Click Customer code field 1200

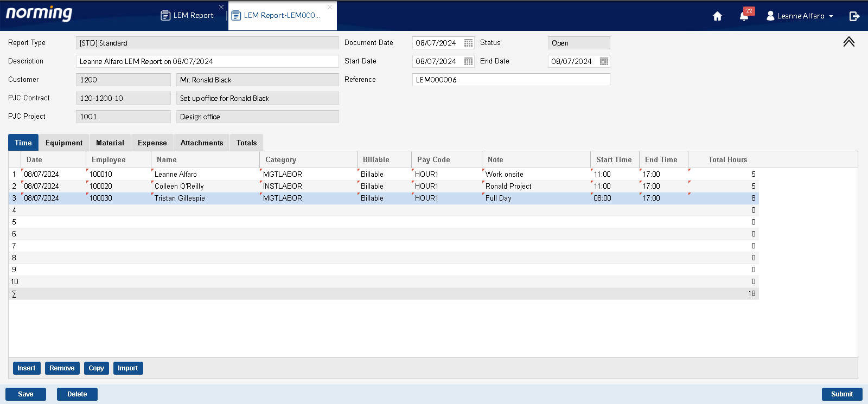pos(123,80)
